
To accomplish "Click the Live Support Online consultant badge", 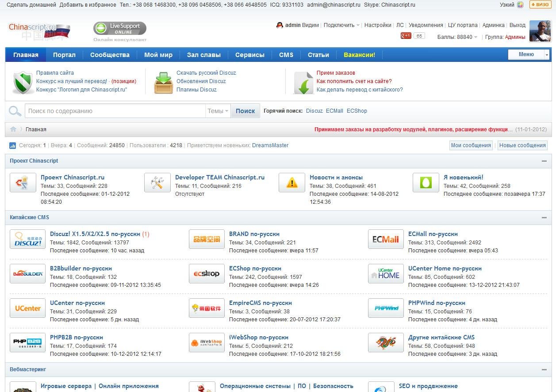I will click(x=119, y=27).
